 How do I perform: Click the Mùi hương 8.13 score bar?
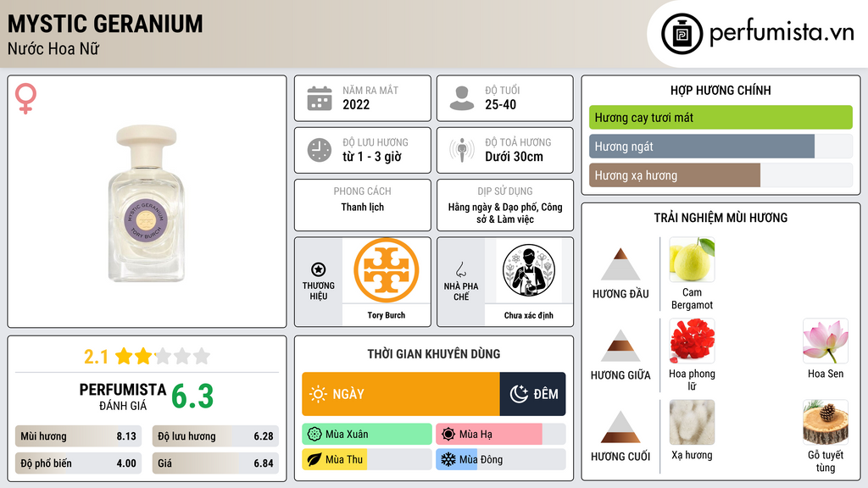tap(79, 436)
